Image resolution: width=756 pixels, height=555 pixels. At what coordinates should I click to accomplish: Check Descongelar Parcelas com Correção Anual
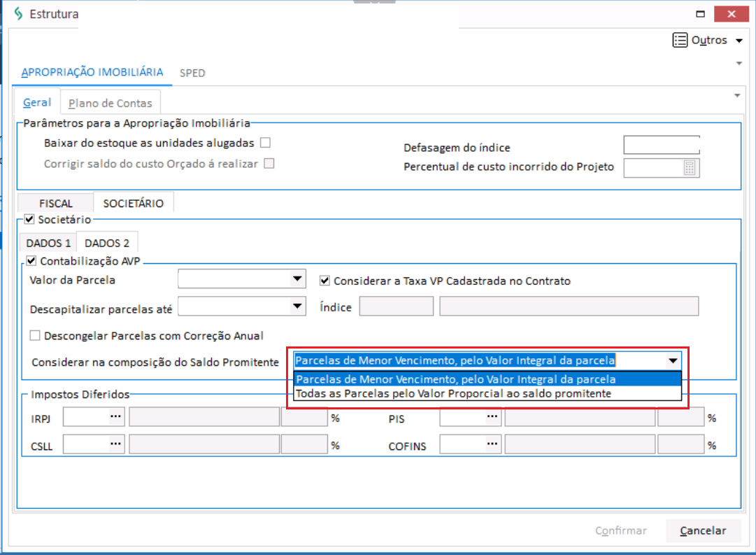(35, 335)
